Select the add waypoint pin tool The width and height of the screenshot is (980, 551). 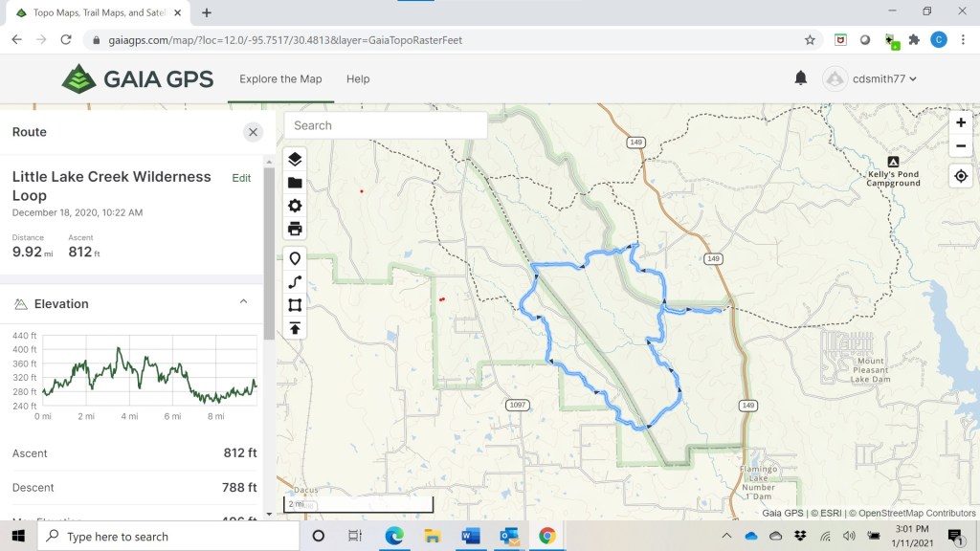tap(295, 258)
